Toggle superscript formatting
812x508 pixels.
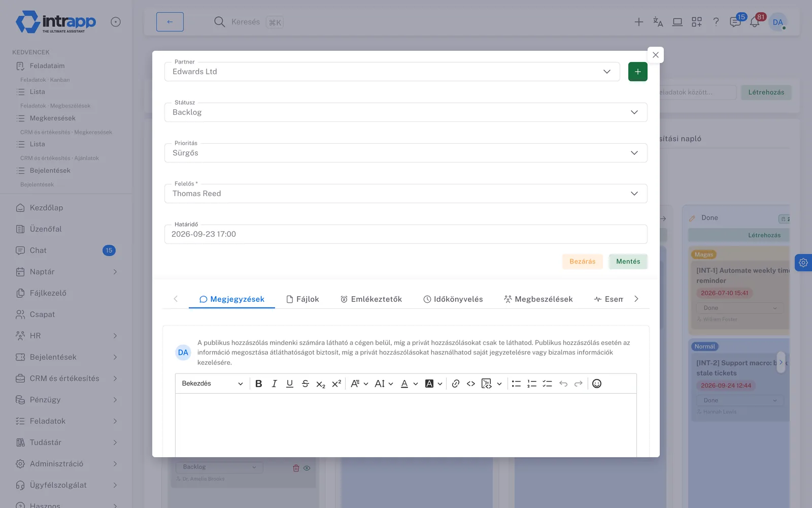tap(336, 384)
